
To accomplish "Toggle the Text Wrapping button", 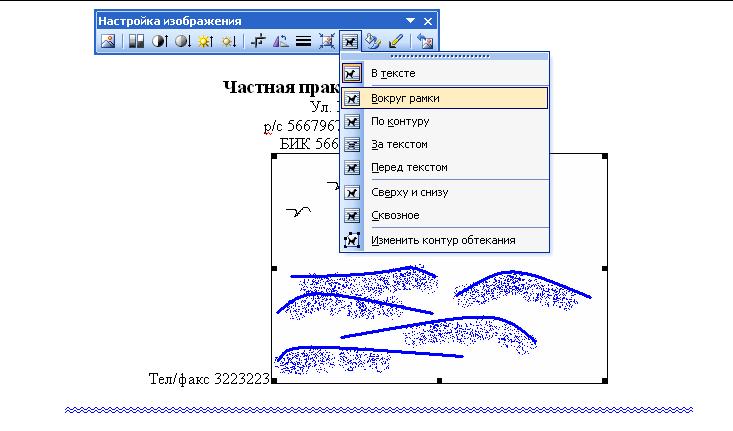I will [x=350, y=41].
